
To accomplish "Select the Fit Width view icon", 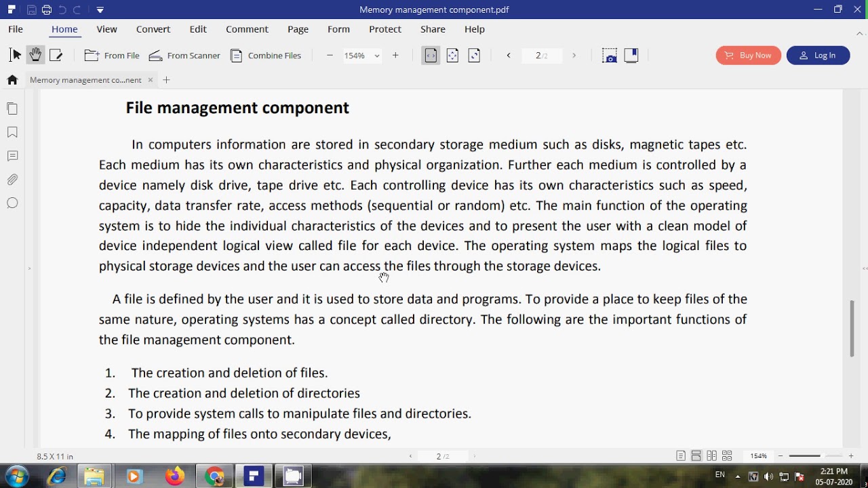I will [x=431, y=56].
